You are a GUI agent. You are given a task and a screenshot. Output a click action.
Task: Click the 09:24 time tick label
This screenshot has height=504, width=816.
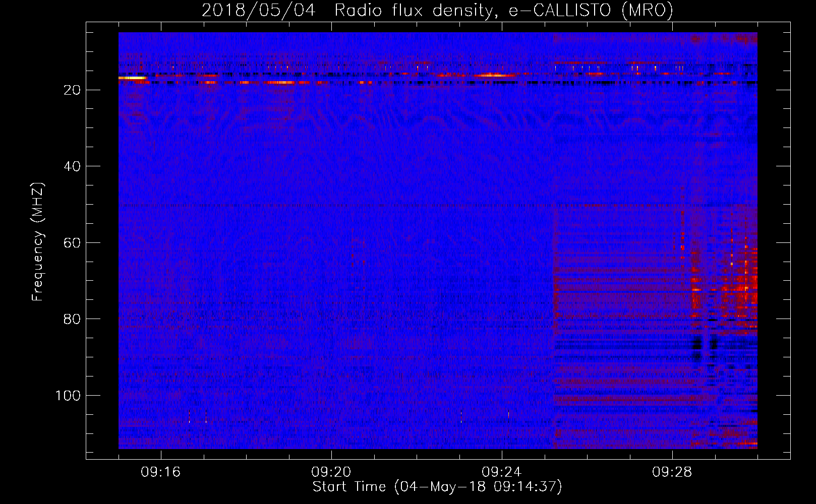[502, 472]
